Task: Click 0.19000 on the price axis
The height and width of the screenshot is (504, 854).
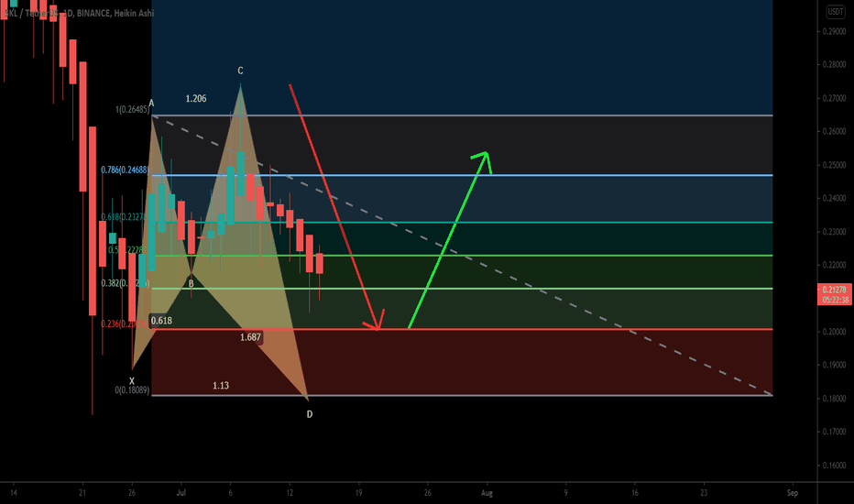Action: [x=835, y=365]
